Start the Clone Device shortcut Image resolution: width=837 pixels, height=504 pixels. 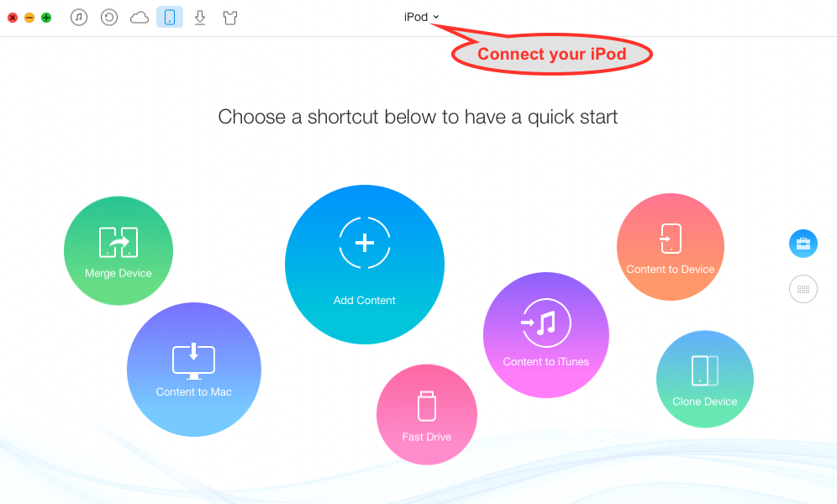click(704, 379)
